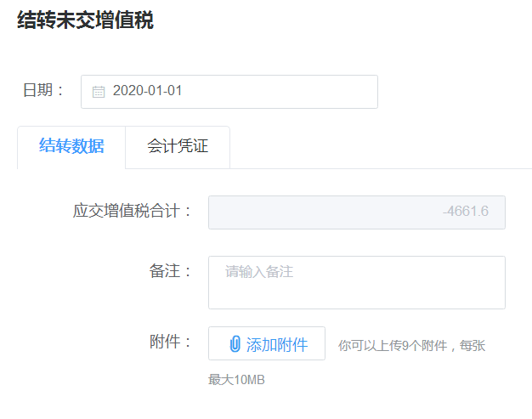
Task: Switch to the 结转数据 tab
Action: point(71,147)
